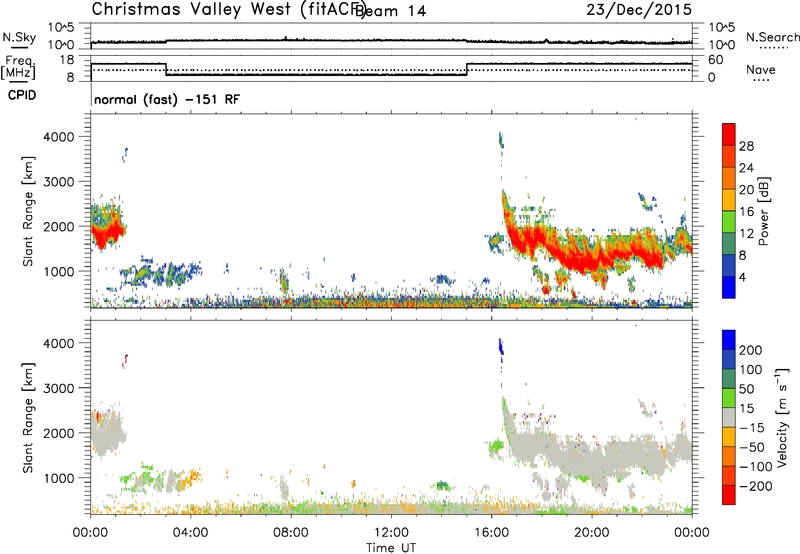Click the blue segment of Power colorbar
The width and height of the screenshot is (800, 554).
tap(729, 287)
